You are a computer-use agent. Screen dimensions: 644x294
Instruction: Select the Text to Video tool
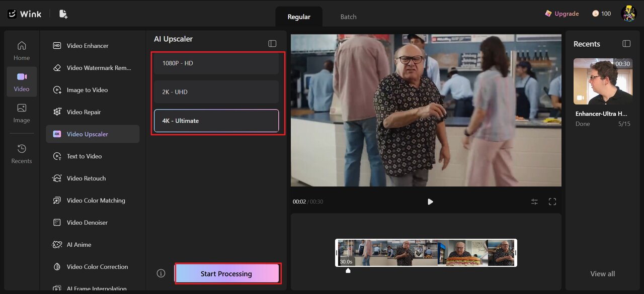click(x=93, y=156)
